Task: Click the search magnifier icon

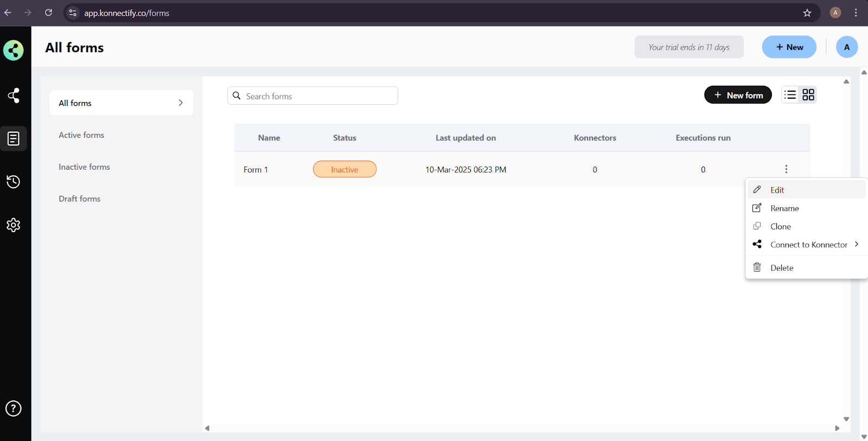Action: click(237, 95)
